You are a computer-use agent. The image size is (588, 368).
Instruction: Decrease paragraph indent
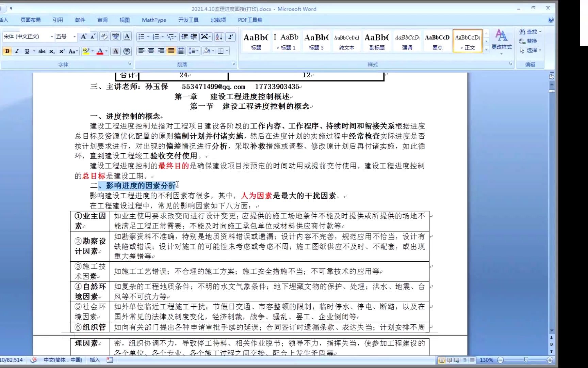click(x=184, y=36)
